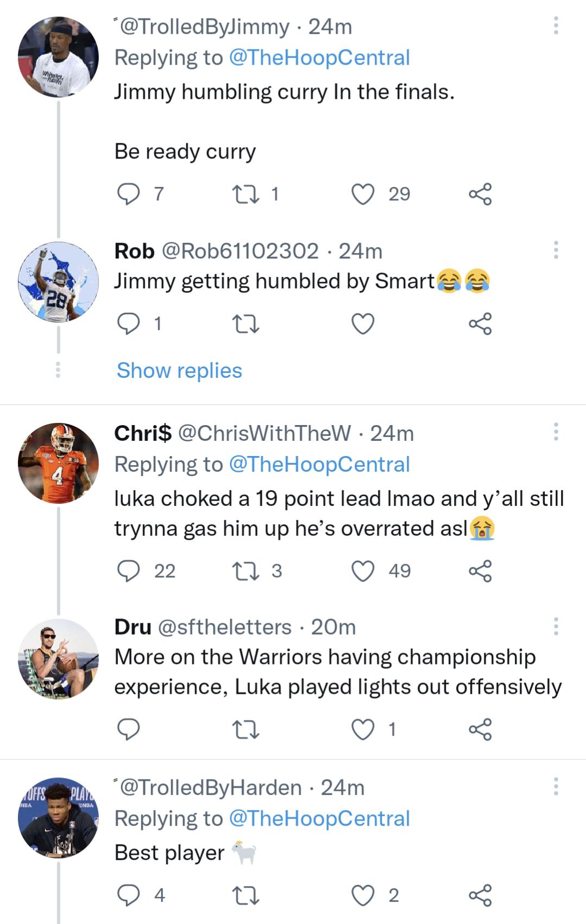Retweet Rob's Jimmy getting humbled tweet
586x924 pixels.
pyautogui.click(x=245, y=324)
